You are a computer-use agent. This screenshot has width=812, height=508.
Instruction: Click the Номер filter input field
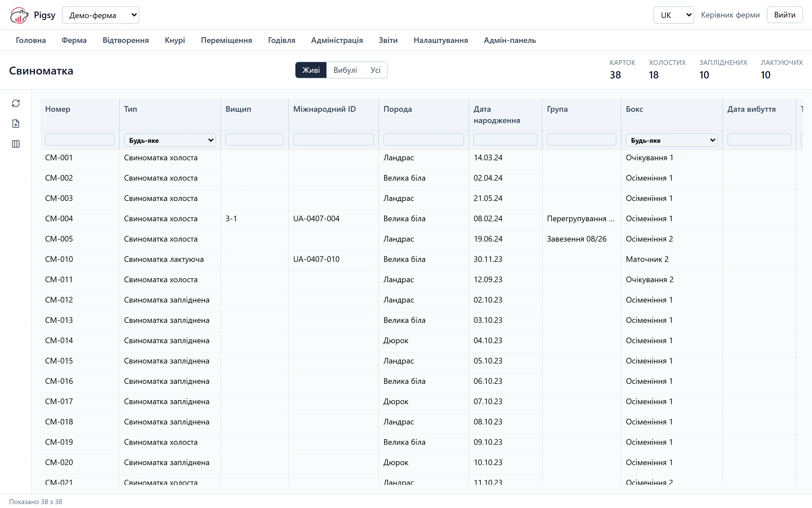(x=80, y=139)
